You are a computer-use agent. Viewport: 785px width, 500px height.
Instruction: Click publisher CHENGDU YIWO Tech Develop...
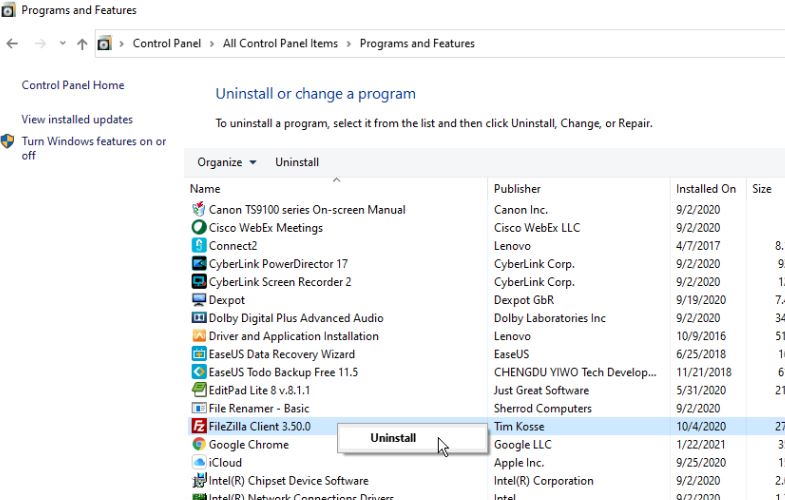[x=575, y=371]
